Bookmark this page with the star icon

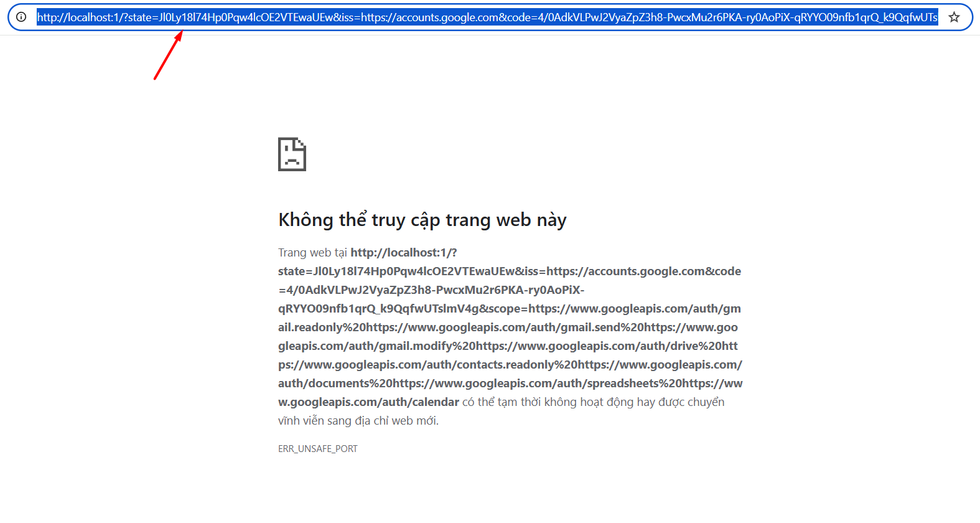pyautogui.click(x=954, y=17)
